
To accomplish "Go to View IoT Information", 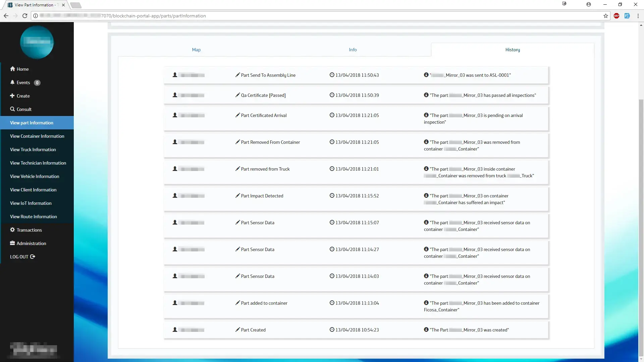I will [31, 203].
